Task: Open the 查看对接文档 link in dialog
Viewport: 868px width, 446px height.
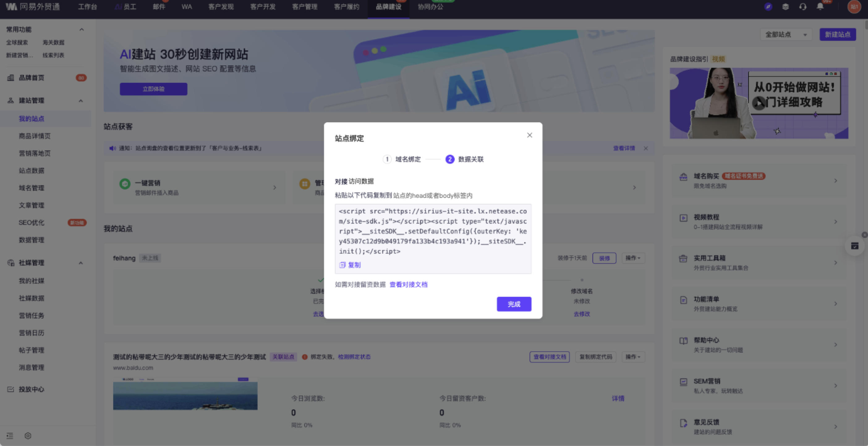Action: [x=408, y=285]
